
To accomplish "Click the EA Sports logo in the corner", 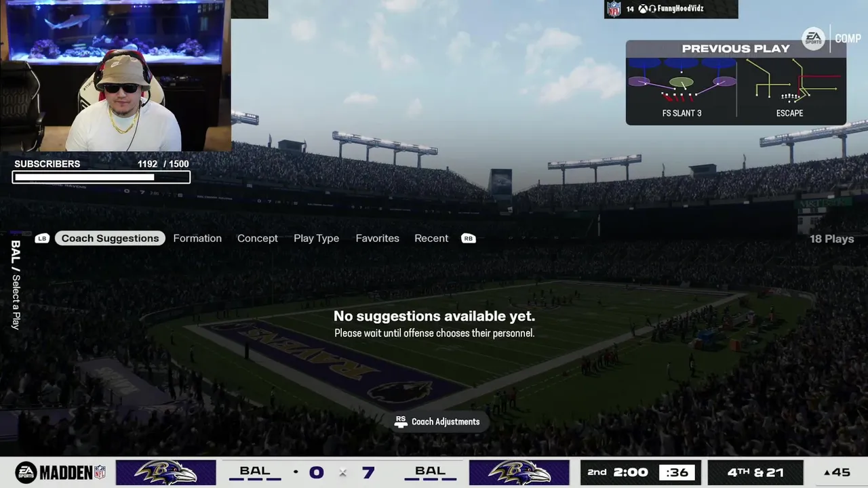I will (813, 38).
